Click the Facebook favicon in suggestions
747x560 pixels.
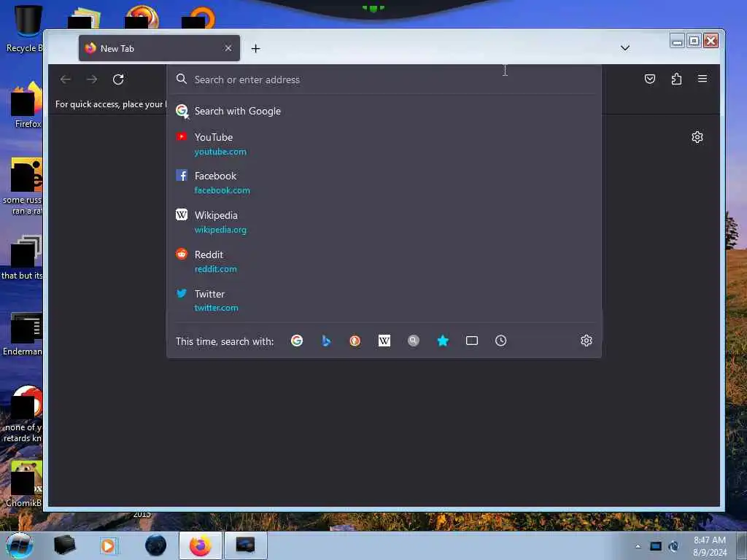[x=182, y=175]
